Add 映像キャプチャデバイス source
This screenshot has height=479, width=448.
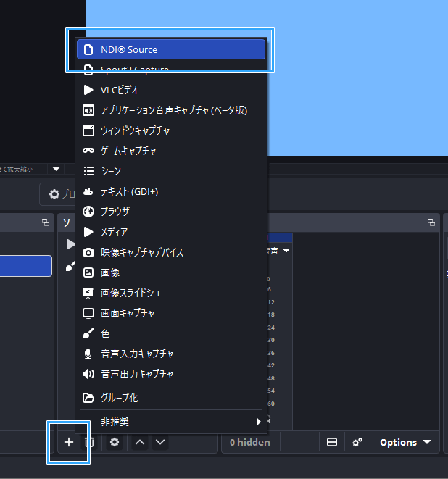[171, 252]
